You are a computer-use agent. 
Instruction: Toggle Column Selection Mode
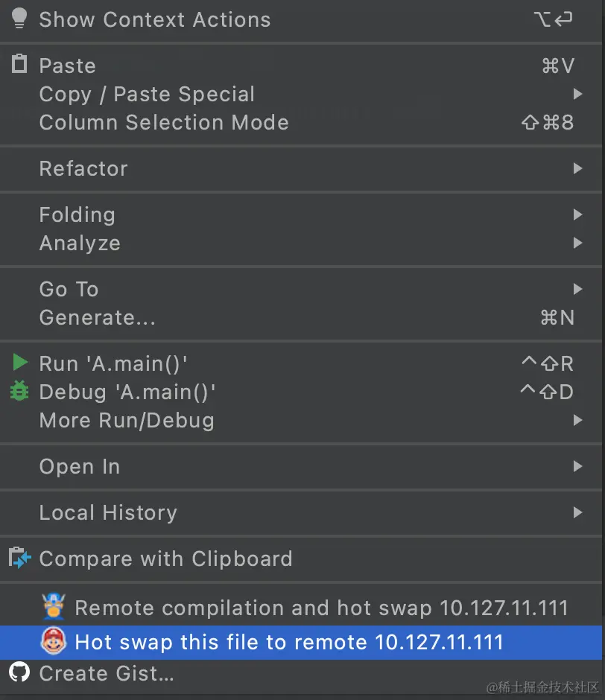[164, 123]
